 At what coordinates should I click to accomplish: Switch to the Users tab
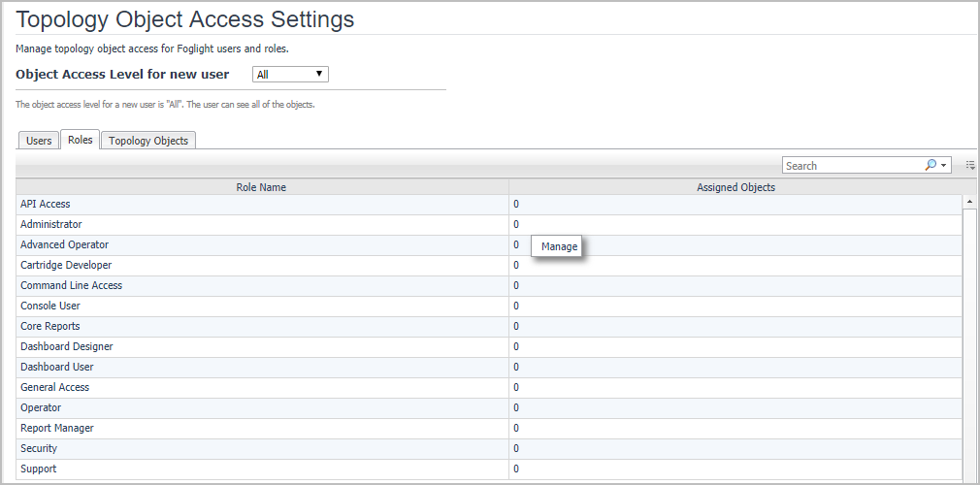(x=39, y=141)
